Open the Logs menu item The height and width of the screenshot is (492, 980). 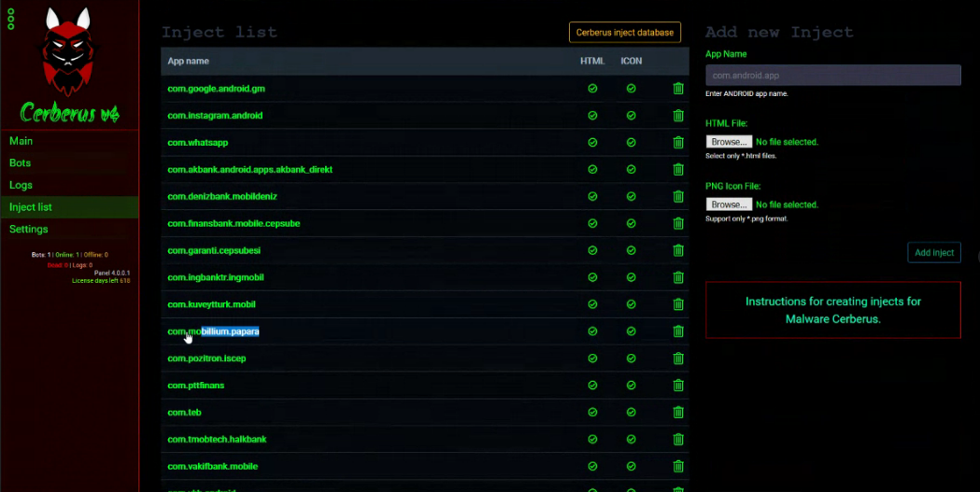(x=21, y=185)
